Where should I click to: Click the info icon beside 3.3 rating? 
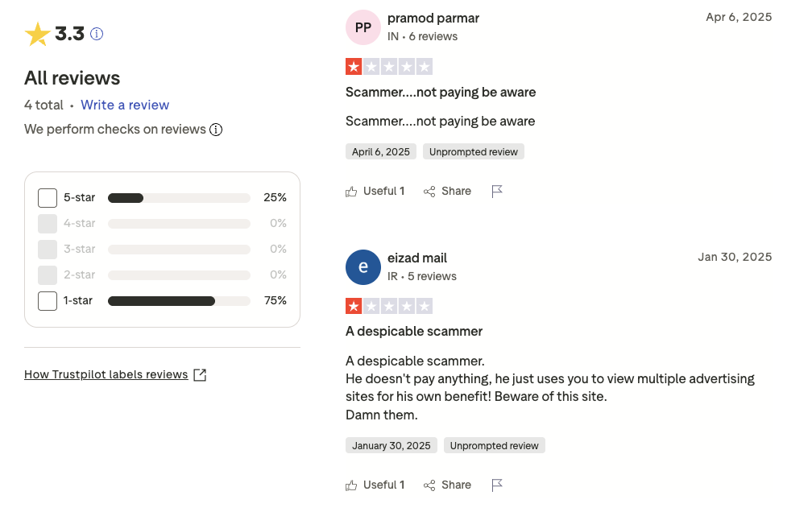[97, 34]
